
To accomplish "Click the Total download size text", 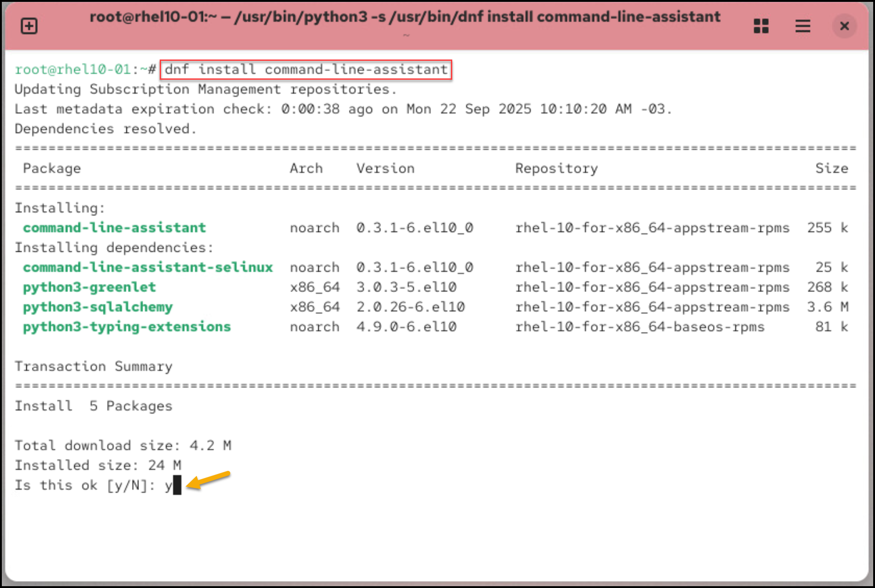I will [122, 445].
